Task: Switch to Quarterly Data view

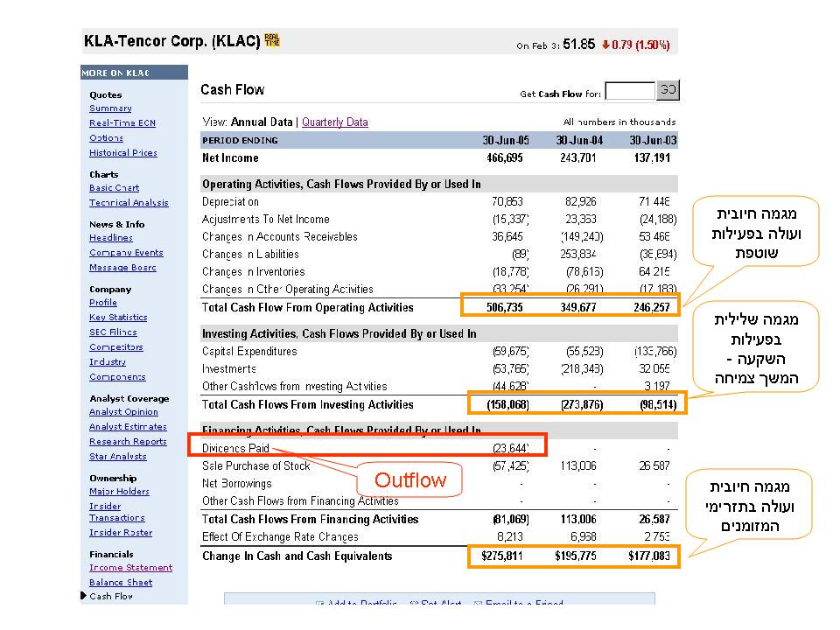Action: [335, 122]
